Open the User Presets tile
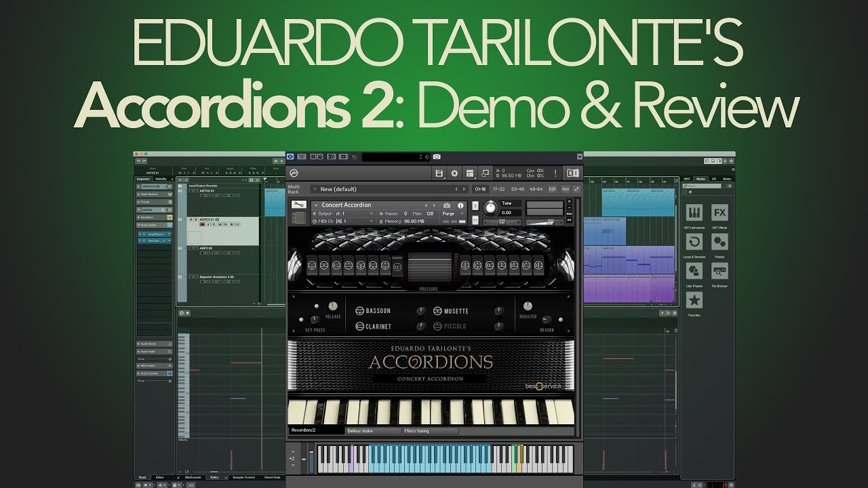The height and width of the screenshot is (488, 868). pos(694,272)
